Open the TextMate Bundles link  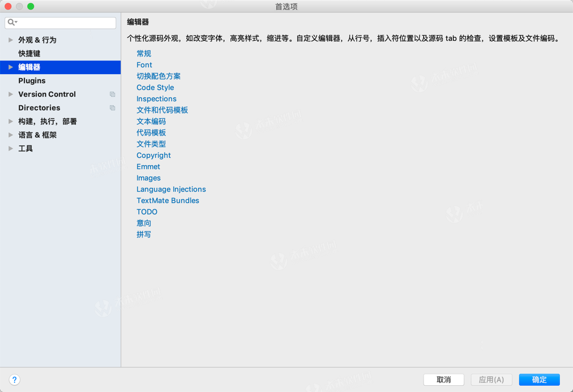point(168,201)
